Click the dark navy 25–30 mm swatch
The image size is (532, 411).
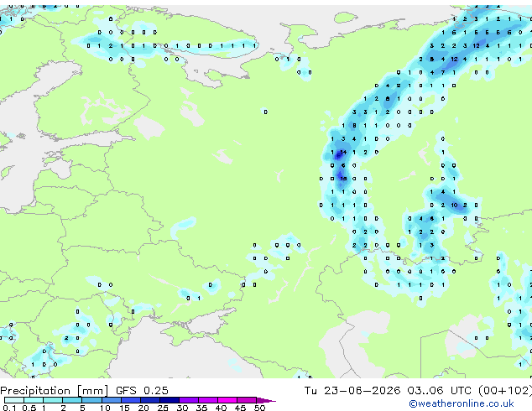point(170,400)
